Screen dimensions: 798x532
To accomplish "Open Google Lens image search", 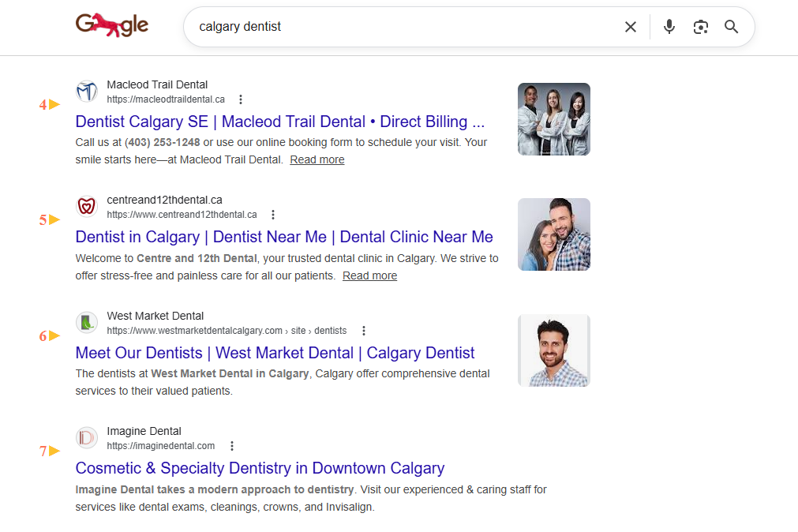I will point(700,27).
